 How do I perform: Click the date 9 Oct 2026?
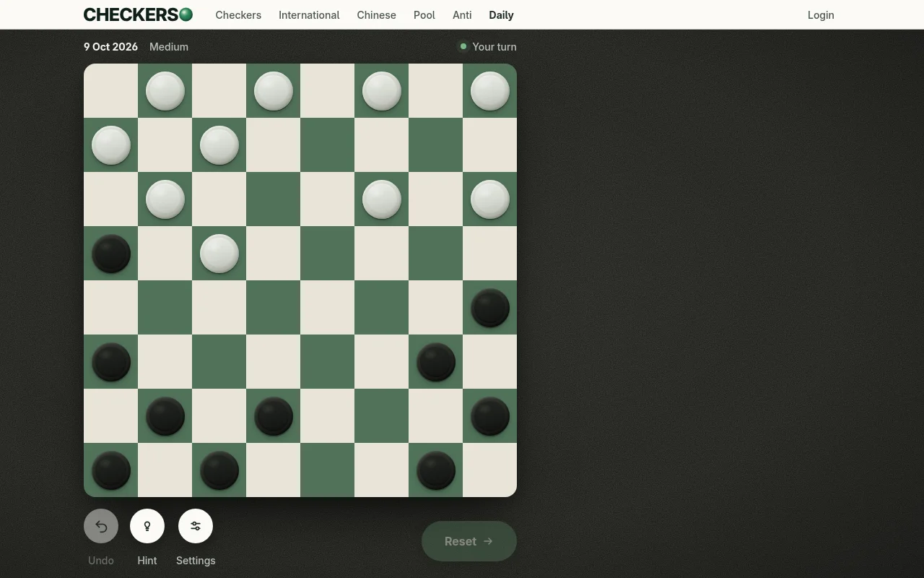click(110, 47)
